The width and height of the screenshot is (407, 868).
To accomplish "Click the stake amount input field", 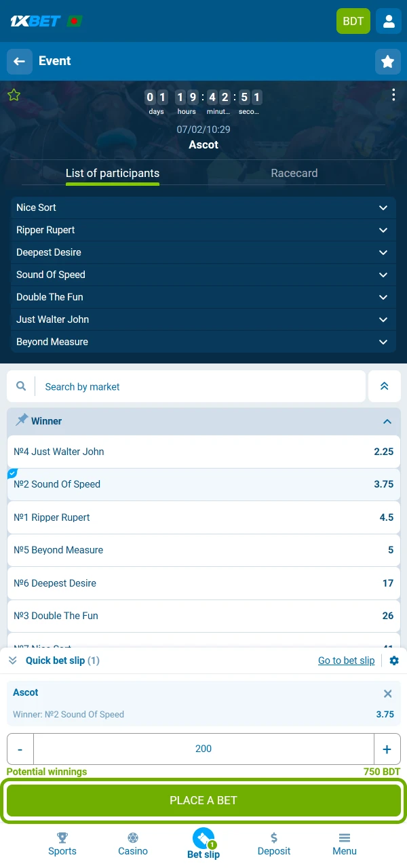I will pyautogui.click(x=203, y=749).
